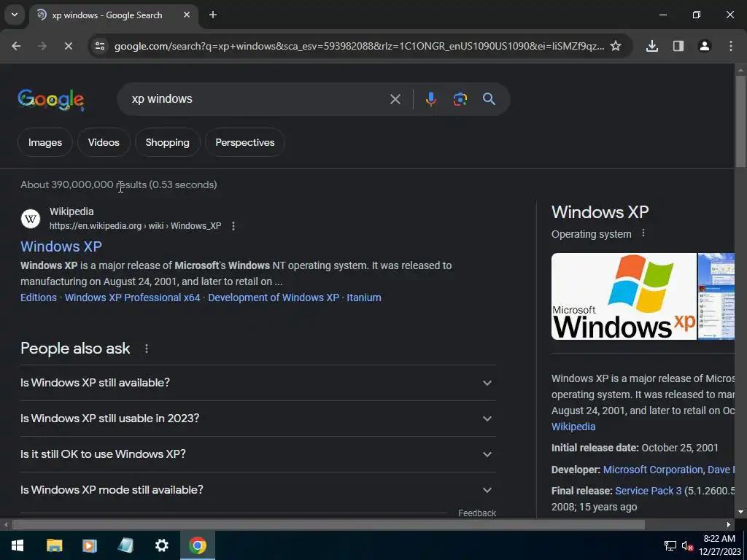This screenshot has width=747, height=560.
Task: Open the Itanium sublink
Action: click(x=364, y=297)
